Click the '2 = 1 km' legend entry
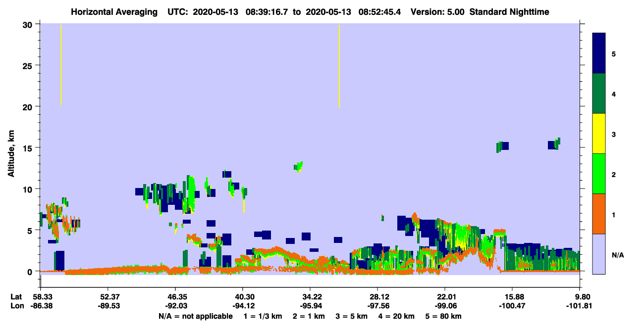Viewport: 644px width, 330px height. (x=308, y=316)
